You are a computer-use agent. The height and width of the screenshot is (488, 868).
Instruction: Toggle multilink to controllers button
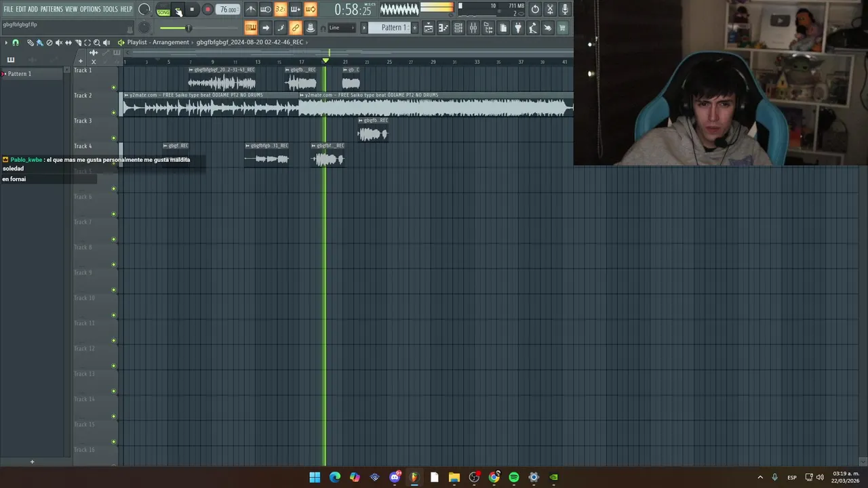click(296, 28)
